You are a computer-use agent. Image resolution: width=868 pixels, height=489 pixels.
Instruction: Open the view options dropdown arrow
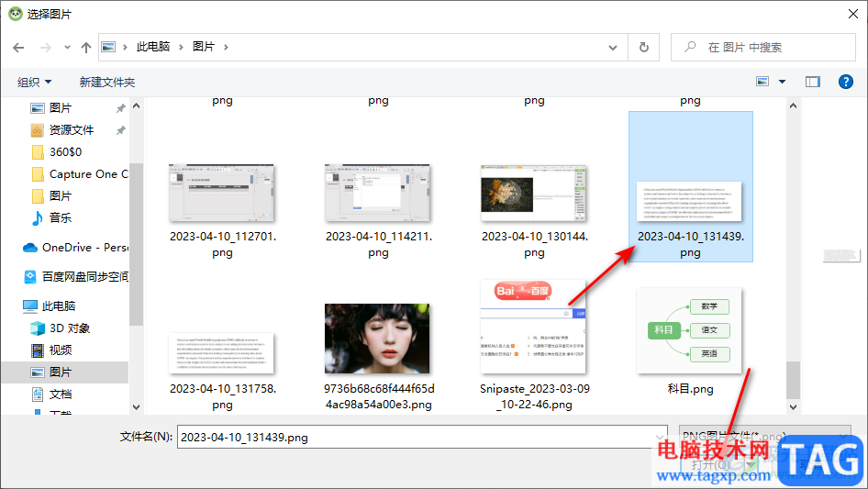pos(782,82)
